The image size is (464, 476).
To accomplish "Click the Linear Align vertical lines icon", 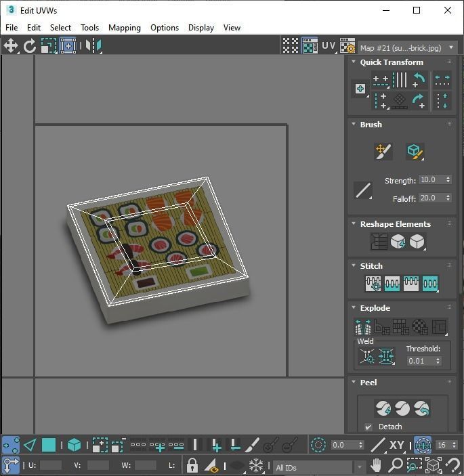I will tap(400, 80).
